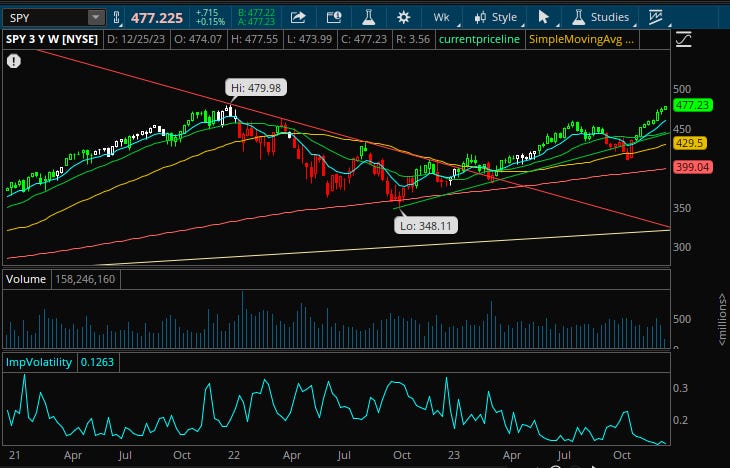Click the <millions> volume axis label
Viewport: 730px width, 468px height.
point(722,319)
